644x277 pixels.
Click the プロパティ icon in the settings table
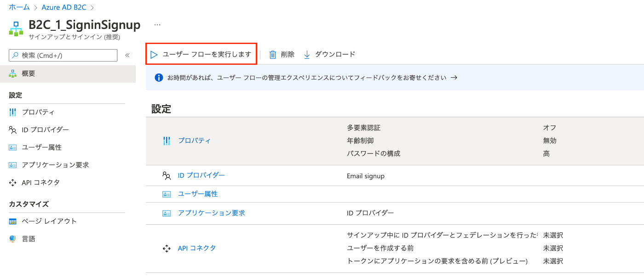coord(167,141)
